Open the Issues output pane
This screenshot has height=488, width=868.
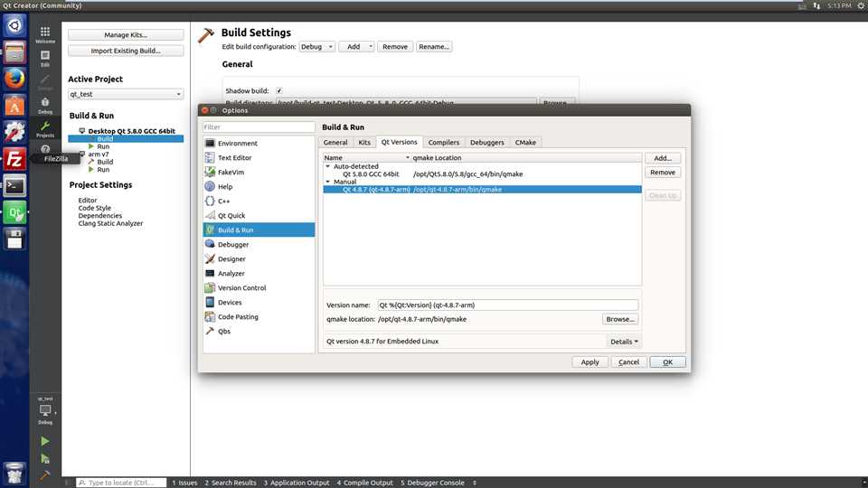pos(184,483)
